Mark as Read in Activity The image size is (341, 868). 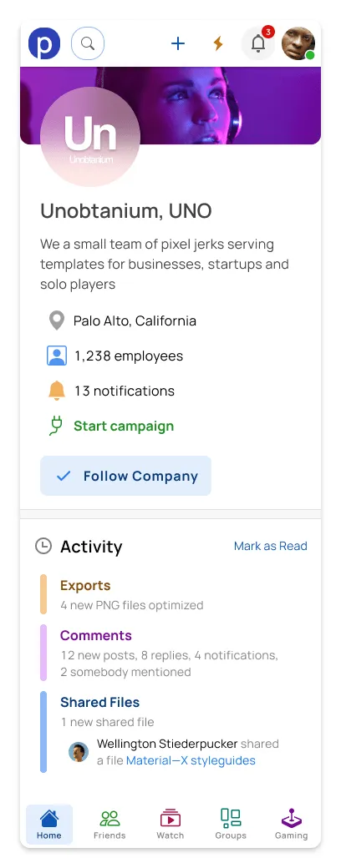(x=271, y=546)
